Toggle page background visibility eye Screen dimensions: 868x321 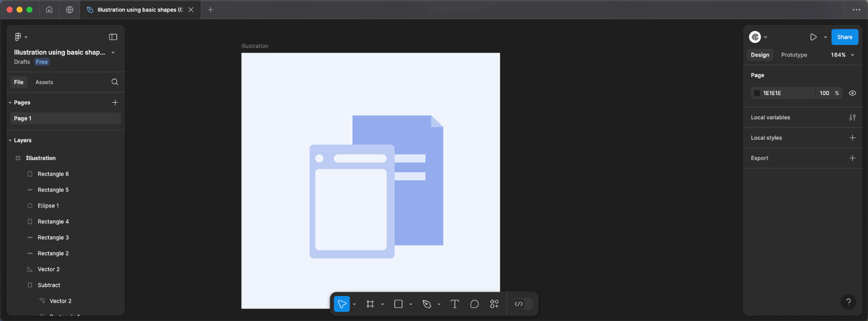click(852, 93)
